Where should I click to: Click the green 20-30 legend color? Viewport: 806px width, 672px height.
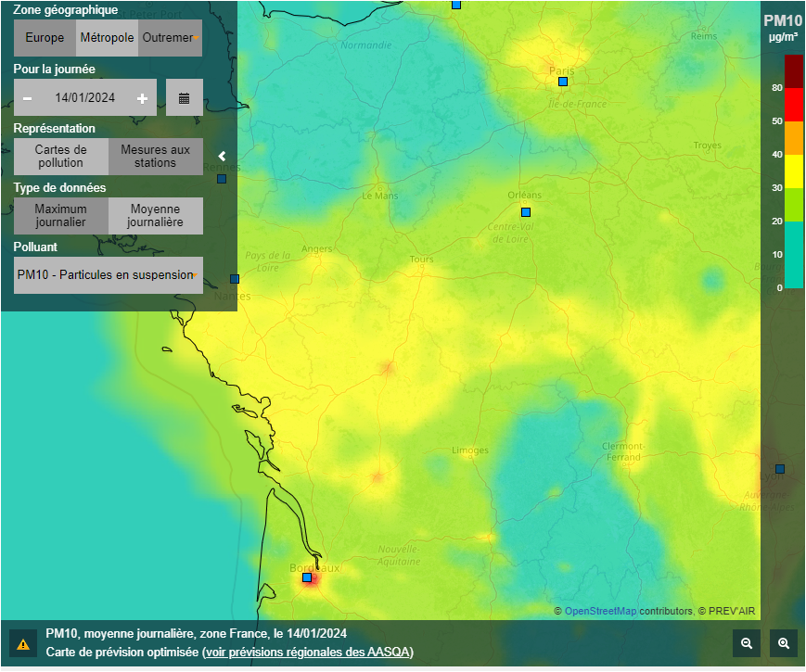[x=794, y=205]
